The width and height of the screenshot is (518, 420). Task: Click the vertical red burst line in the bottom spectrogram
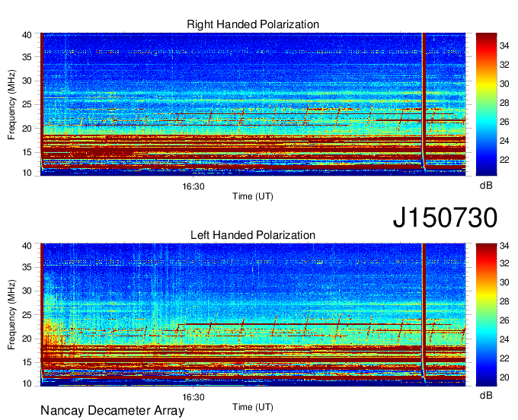(424, 310)
